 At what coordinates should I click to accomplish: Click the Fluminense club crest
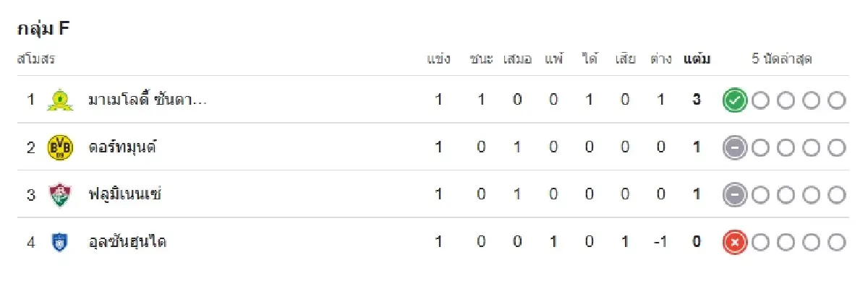coord(60,195)
